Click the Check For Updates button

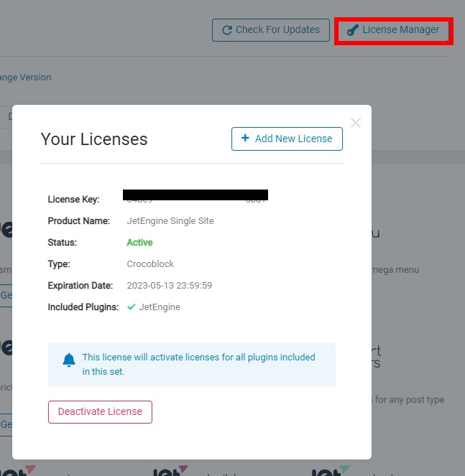pos(271,30)
